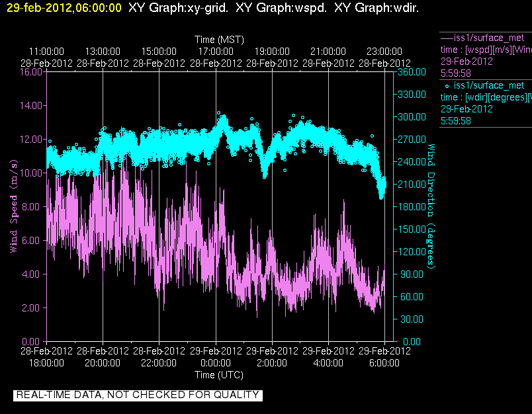Click the 120.00 wind direction axis value
532x414 pixels.
[412, 251]
